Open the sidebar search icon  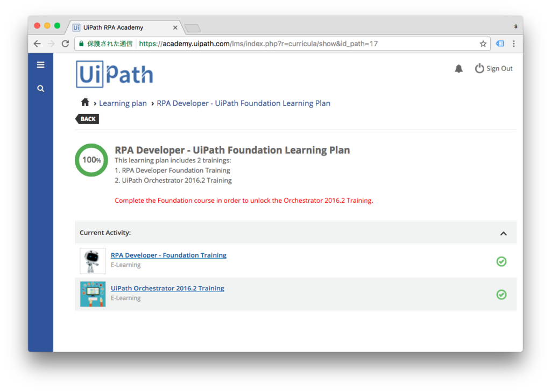40,88
